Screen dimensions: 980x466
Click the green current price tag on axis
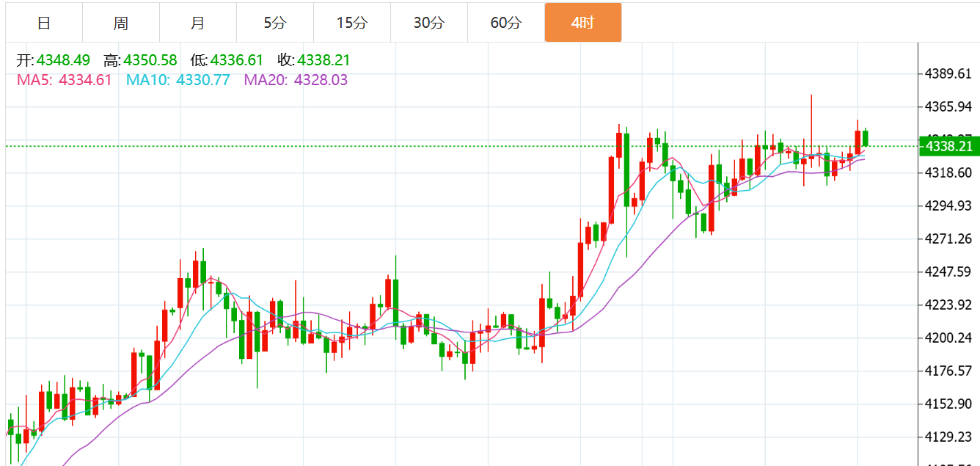tap(949, 146)
